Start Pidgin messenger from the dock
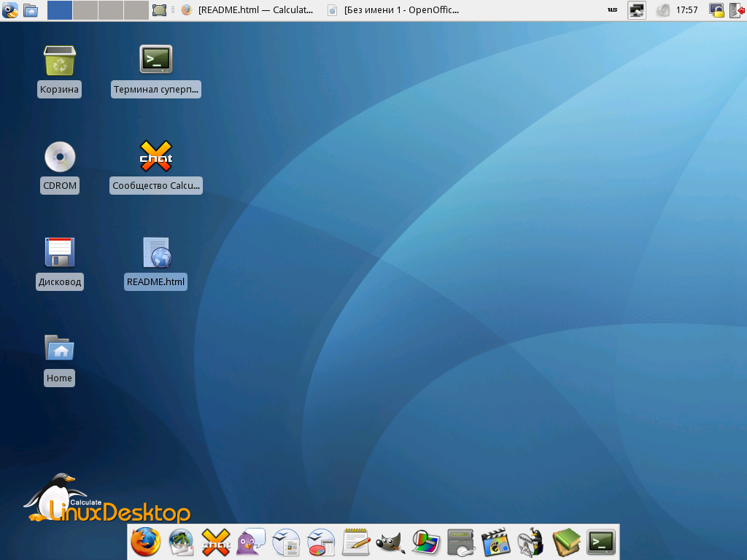The height and width of the screenshot is (560, 747). (x=250, y=542)
